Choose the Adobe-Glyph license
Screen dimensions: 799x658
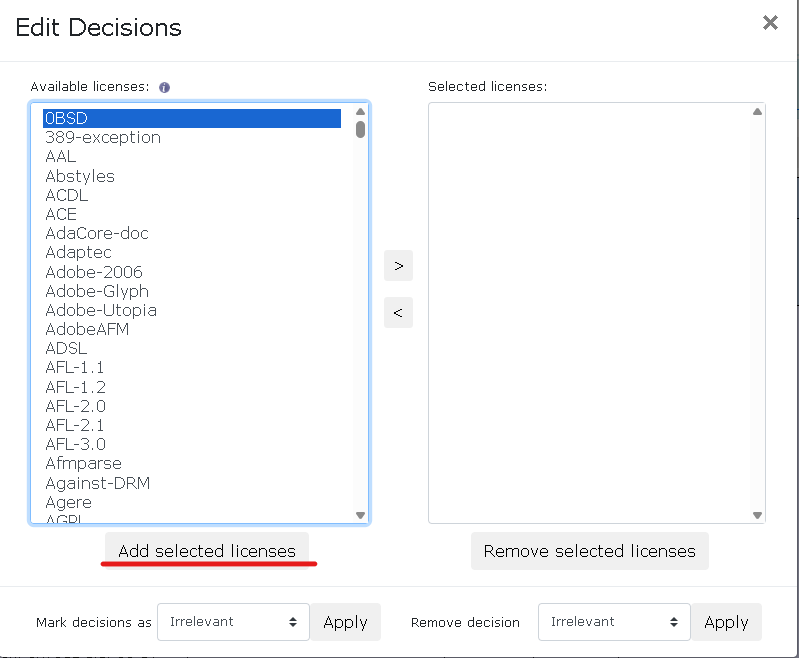tap(95, 291)
